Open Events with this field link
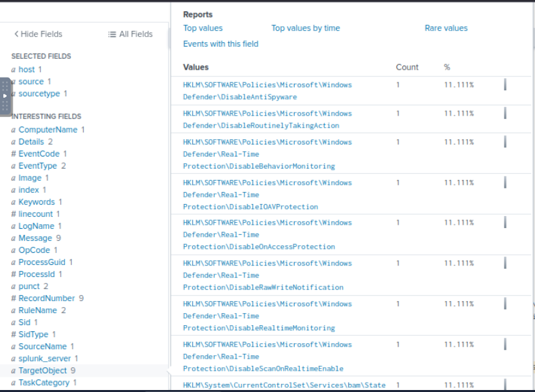The width and height of the screenshot is (535, 392). point(220,44)
